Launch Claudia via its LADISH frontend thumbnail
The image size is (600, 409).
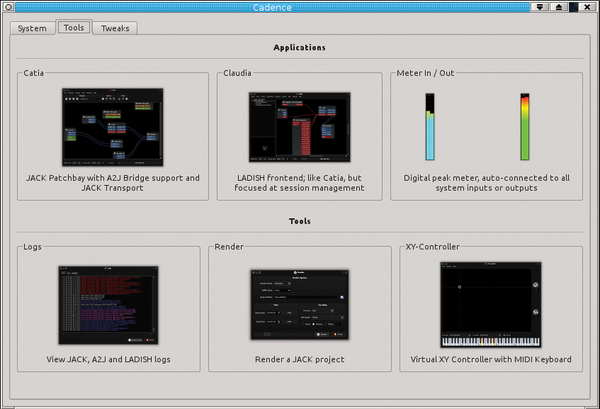300,127
